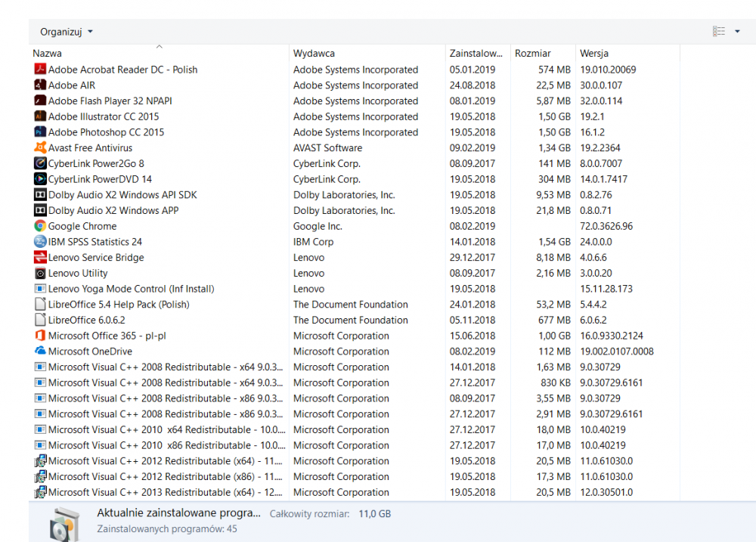Select the LibreOffice 6.0.6.2 entry
Viewport: 756px width, 542px height.
point(87,321)
